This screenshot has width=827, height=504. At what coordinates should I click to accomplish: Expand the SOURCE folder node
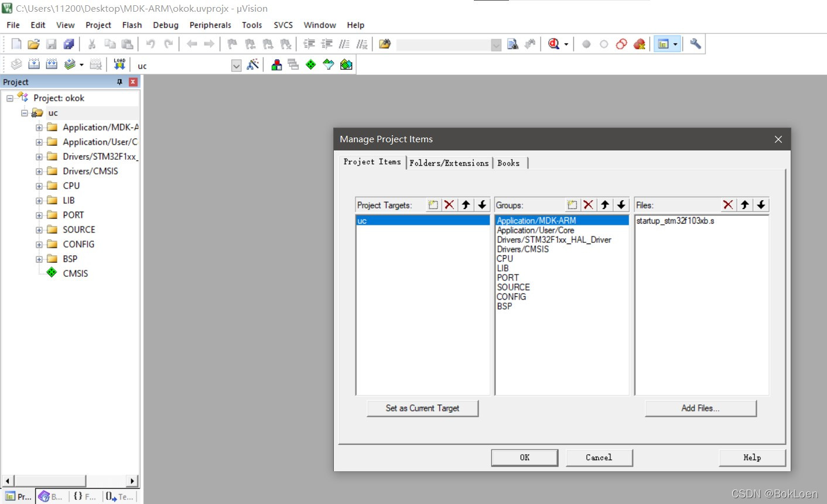tap(39, 230)
